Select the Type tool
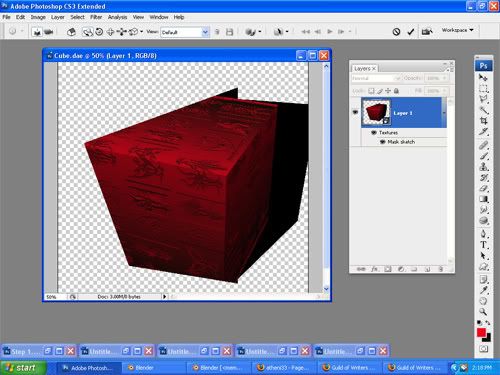The height and width of the screenshot is (375, 500). pos(483,245)
